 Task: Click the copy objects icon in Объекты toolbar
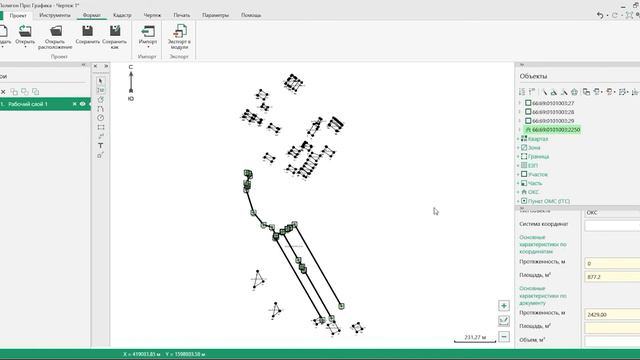pyautogui.click(x=587, y=92)
